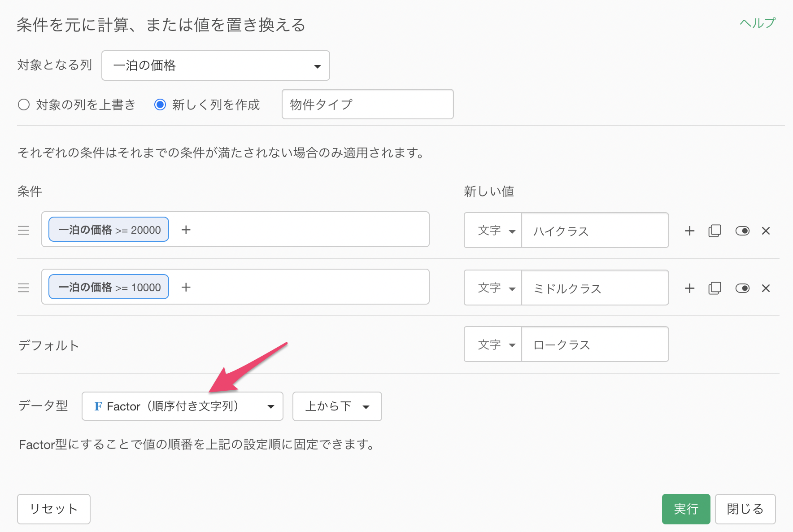Add expression to the >= 20000 condition
The image size is (793, 532).
click(186, 230)
